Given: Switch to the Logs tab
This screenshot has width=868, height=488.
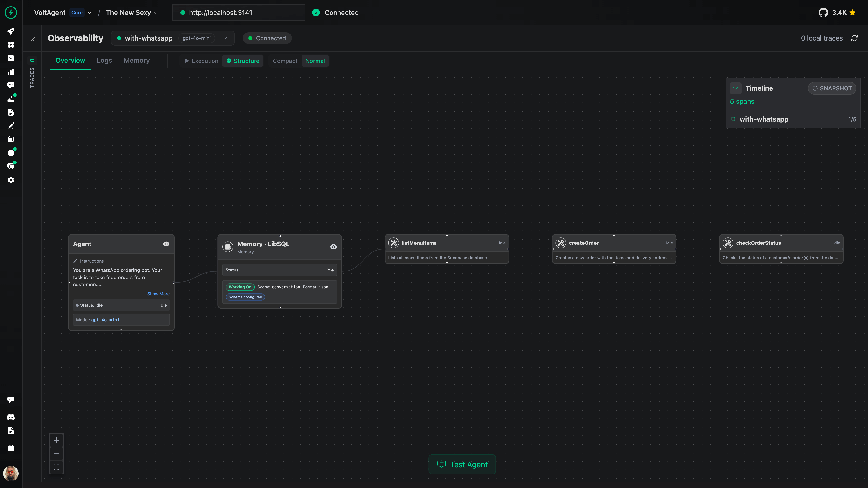Looking at the screenshot, I should (104, 60).
